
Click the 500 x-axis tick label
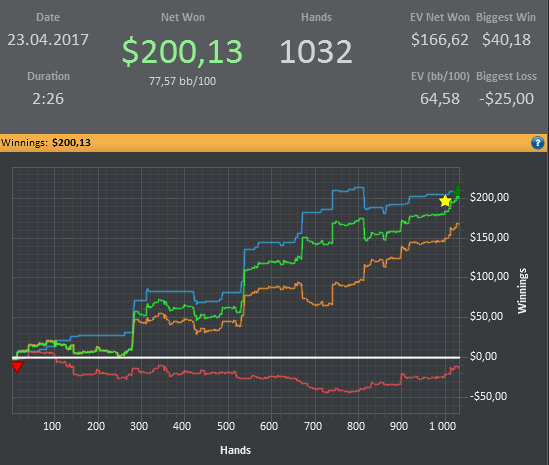pyautogui.click(x=226, y=426)
